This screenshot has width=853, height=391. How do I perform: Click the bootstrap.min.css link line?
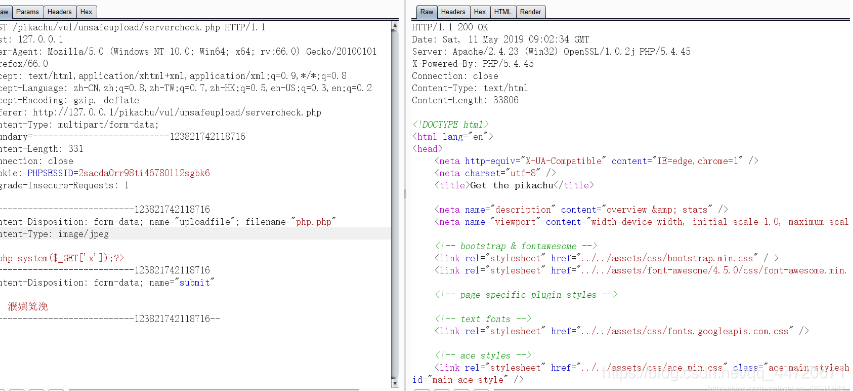click(x=606, y=258)
